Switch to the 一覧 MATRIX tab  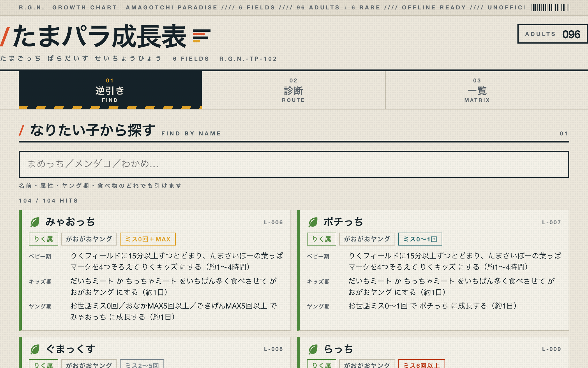coord(477,90)
